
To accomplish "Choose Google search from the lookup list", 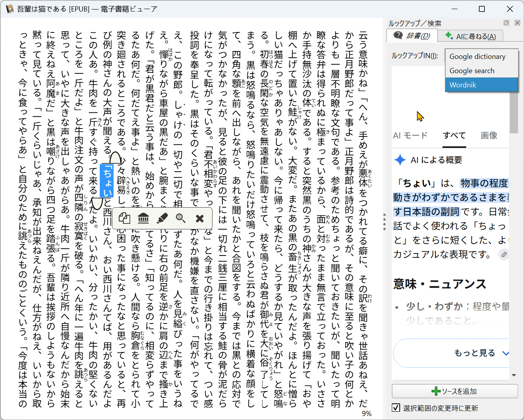I will [482, 71].
